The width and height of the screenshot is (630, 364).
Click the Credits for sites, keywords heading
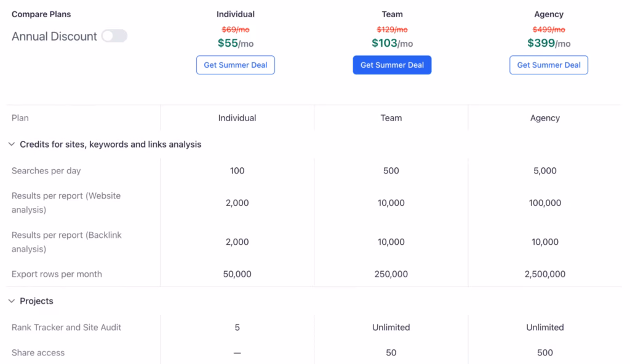(111, 144)
